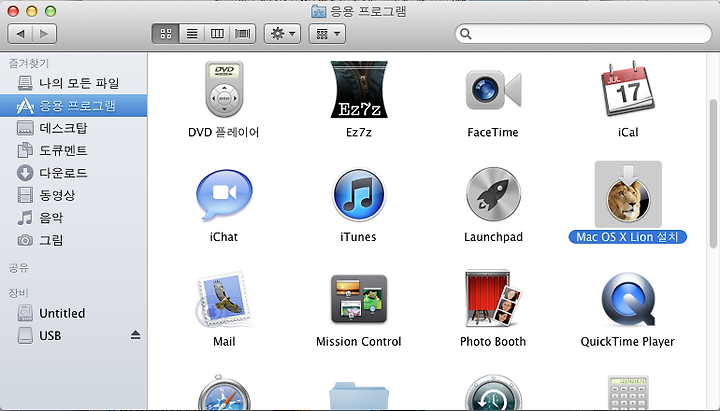720x411 pixels.
Task: Open the gear action menu
Action: click(282, 34)
